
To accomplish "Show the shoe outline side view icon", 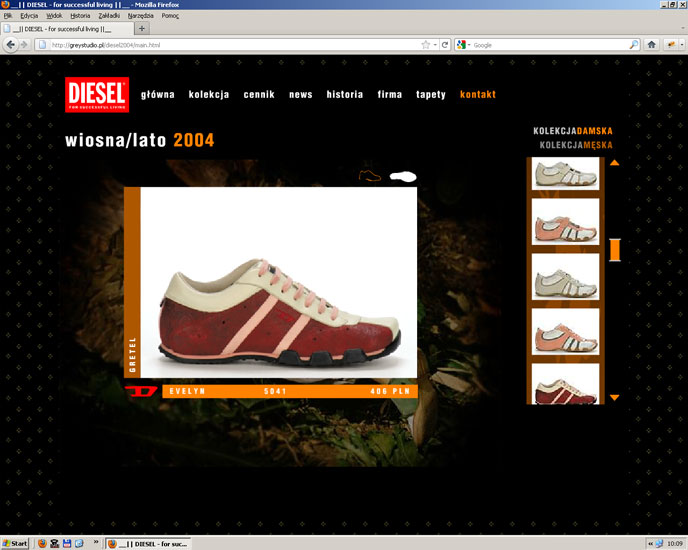I will pyautogui.click(x=369, y=176).
